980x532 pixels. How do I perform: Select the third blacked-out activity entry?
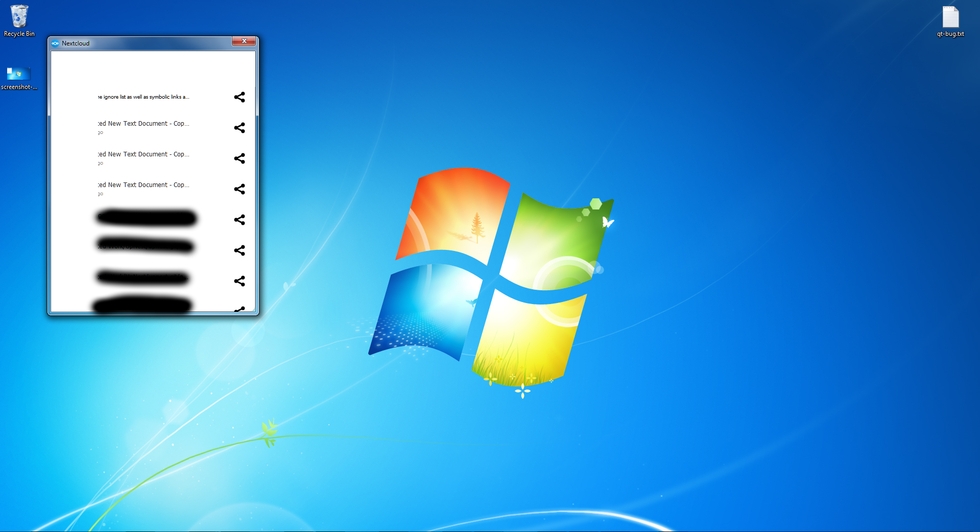[x=143, y=277]
